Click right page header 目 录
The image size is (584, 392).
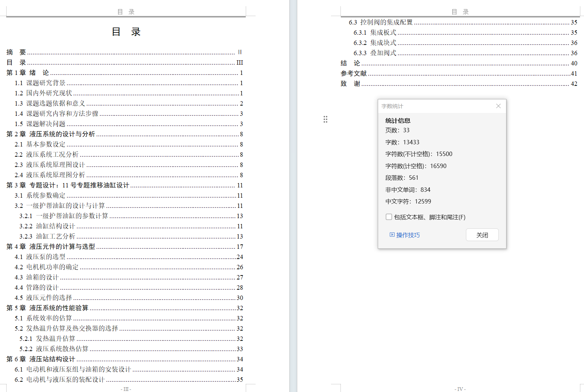pos(460,12)
